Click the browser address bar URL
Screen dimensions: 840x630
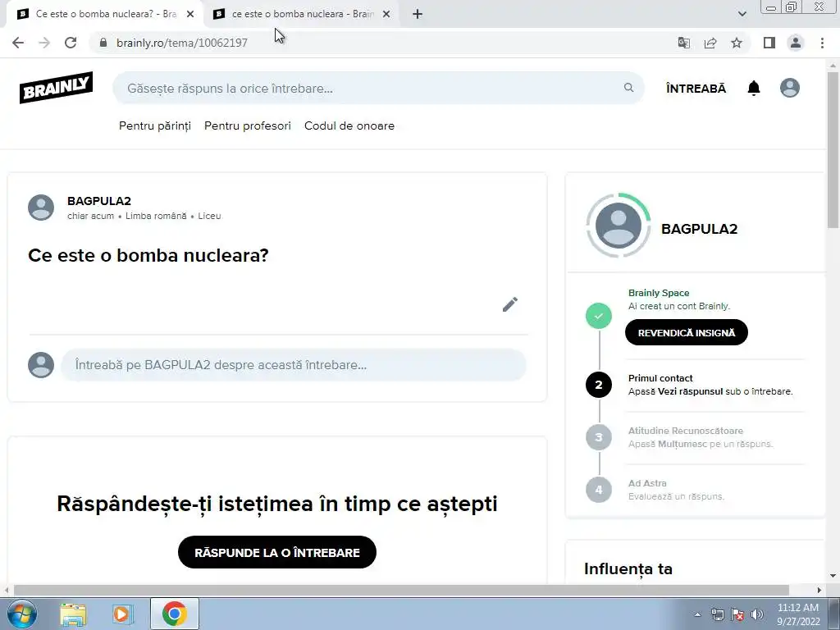click(x=182, y=43)
